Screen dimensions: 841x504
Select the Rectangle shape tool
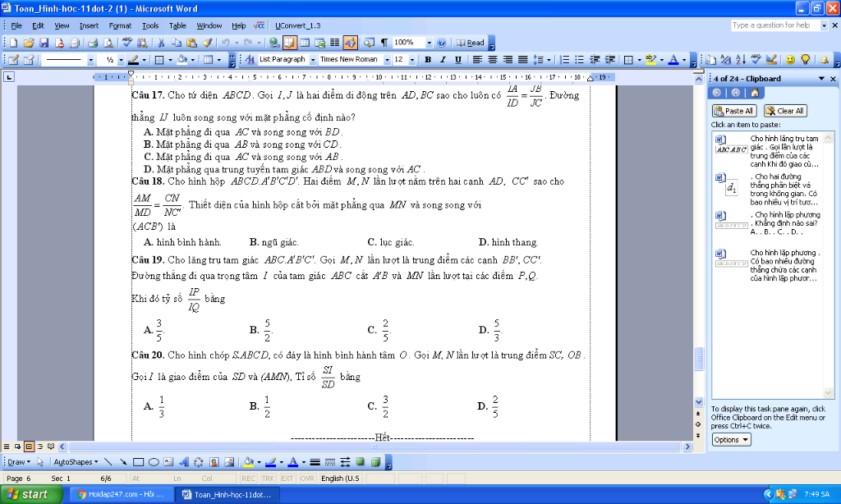(138, 462)
